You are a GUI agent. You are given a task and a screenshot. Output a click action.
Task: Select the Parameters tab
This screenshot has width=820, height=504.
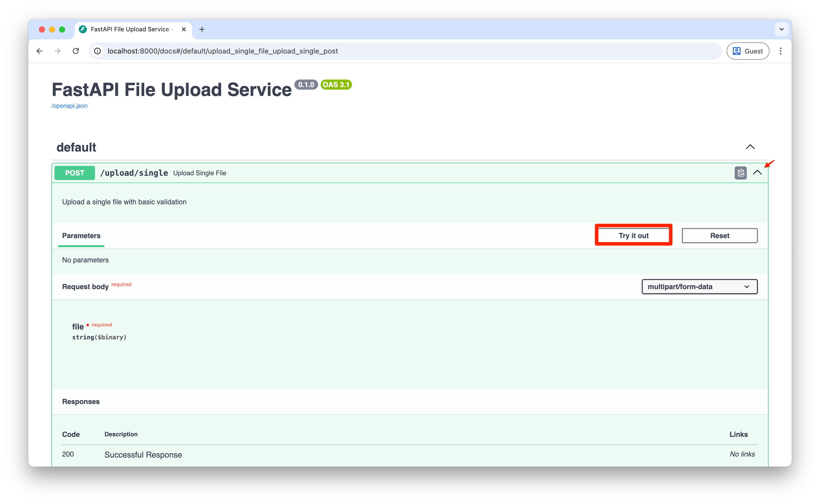pyautogui.click(x=81, y=236)
